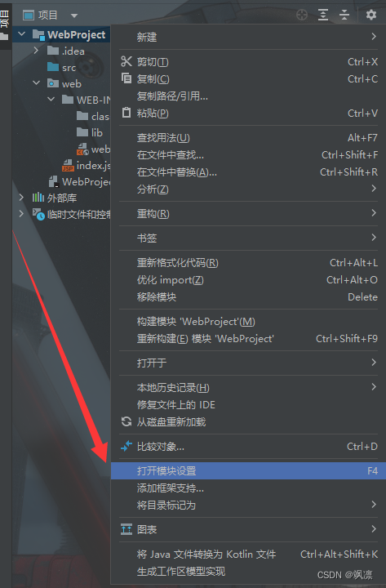Viewport: 386px width, 588px height.
Task: Open project panel settings gear
Action: [371, 15]
